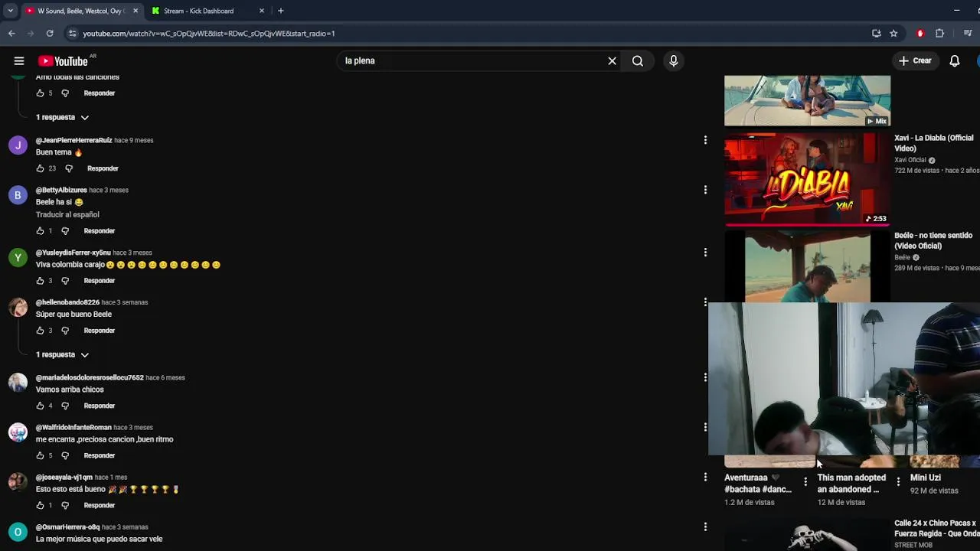980x551 pixels.
Task: Like the BettyAlbizures comment
Action: (x=40, y=231)
